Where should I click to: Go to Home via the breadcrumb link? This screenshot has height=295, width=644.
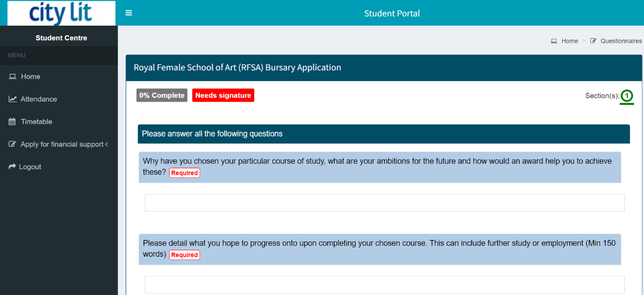tap(570, 41)
